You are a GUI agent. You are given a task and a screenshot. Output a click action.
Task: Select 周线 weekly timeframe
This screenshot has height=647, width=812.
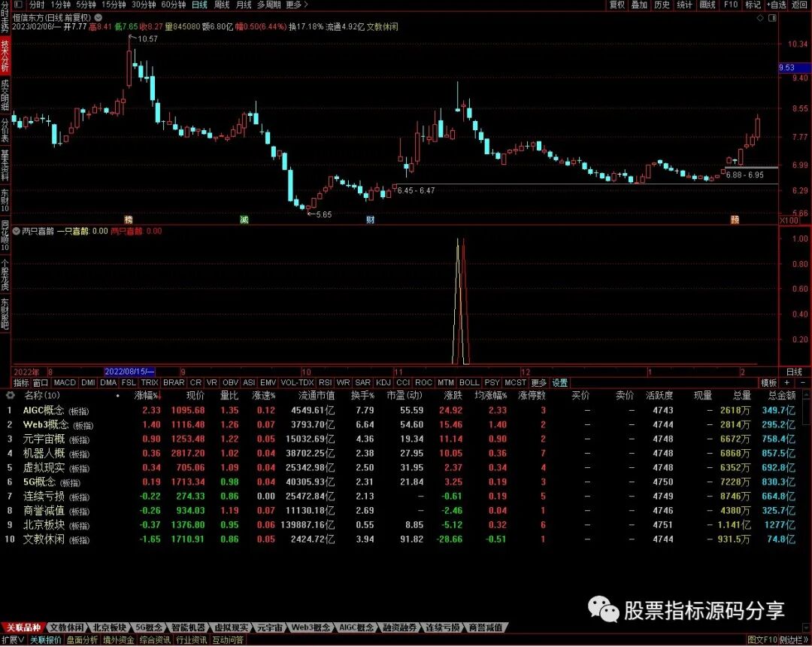point(222,5)
